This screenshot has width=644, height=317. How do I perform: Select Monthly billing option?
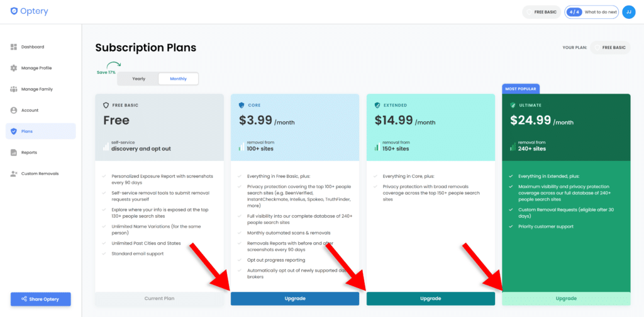tap(178, 79)
